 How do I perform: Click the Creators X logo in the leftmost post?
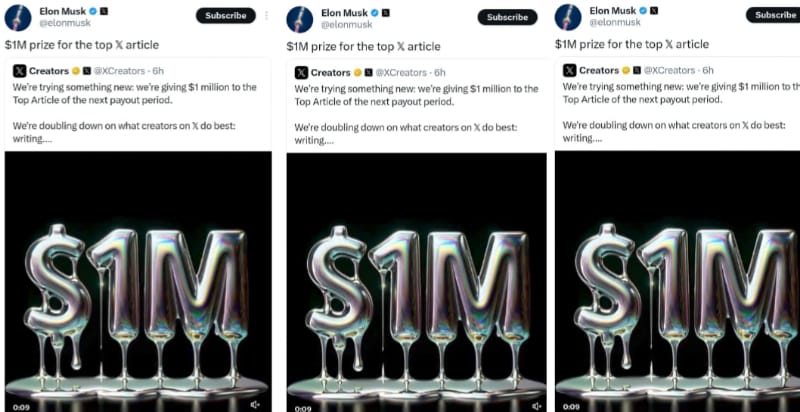[x=20, y=72]
